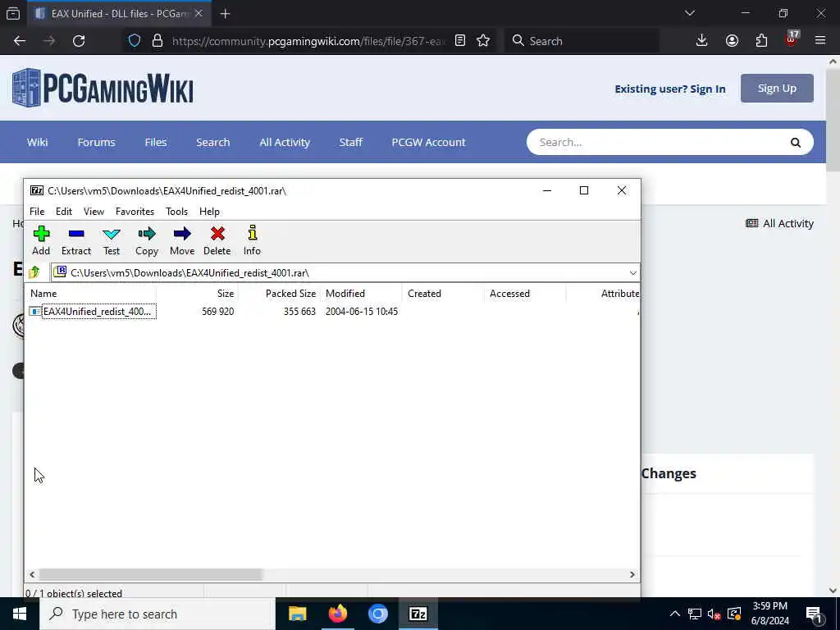Image resolution: width=840 pixels, height=630 pixels.
Task: Open the Info toolbar item
Action: (252, 240)
